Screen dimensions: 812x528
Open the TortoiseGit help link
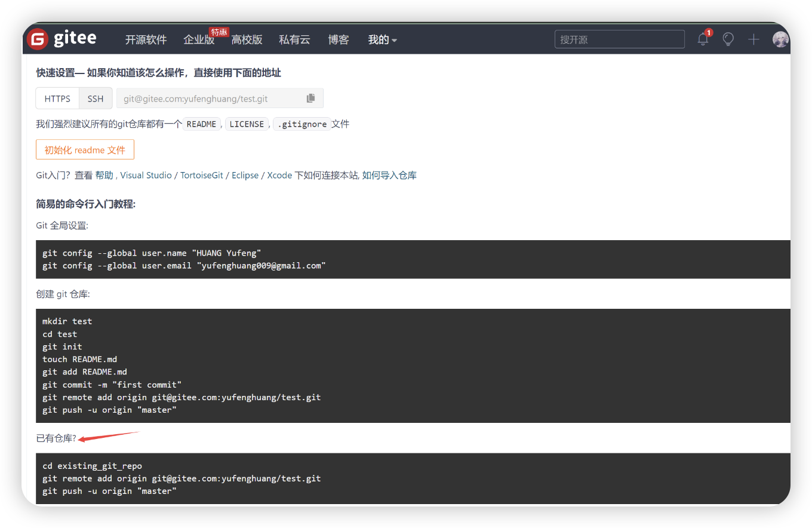click(x=201, y=175)
